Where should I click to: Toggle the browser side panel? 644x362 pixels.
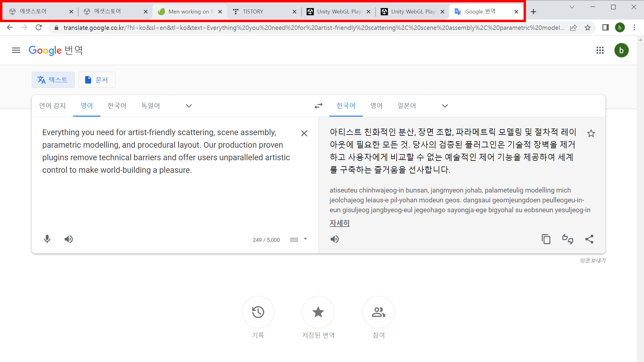(605, 28)
